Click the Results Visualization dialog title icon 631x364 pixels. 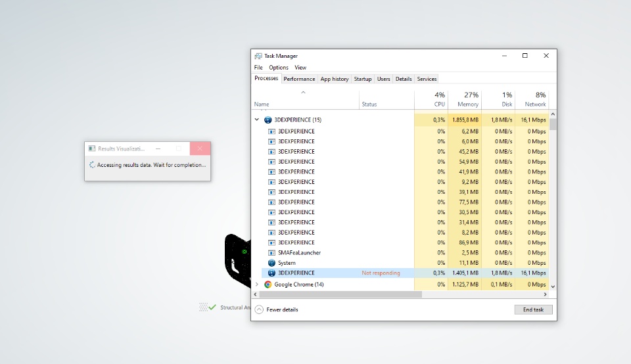[92, 148]
